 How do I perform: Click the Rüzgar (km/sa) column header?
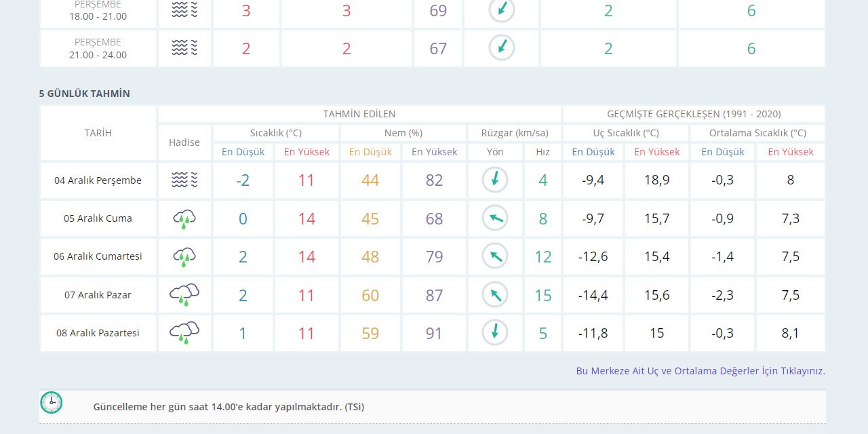click(x=514, y=133)
